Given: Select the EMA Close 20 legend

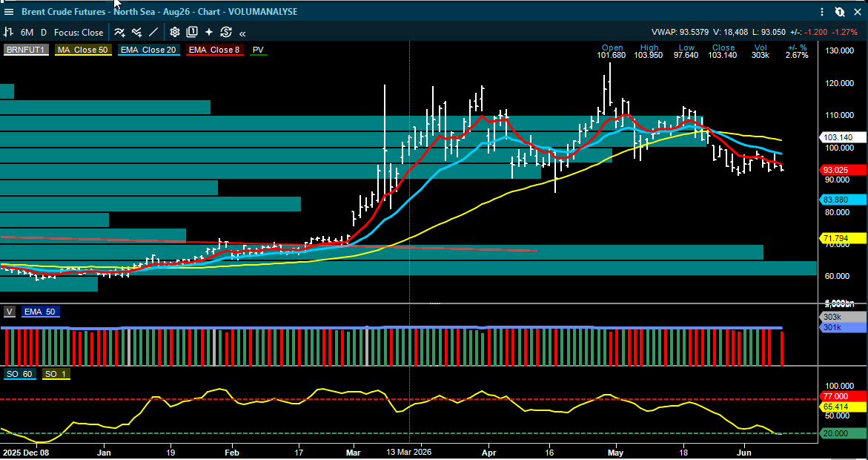Looking at the screenshot, I should click(x=148, y=50).
